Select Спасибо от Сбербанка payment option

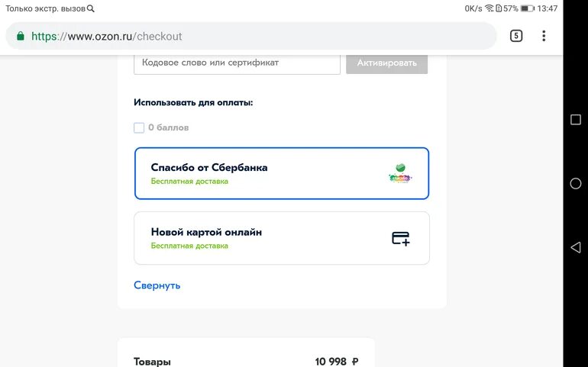click(282, 173)
